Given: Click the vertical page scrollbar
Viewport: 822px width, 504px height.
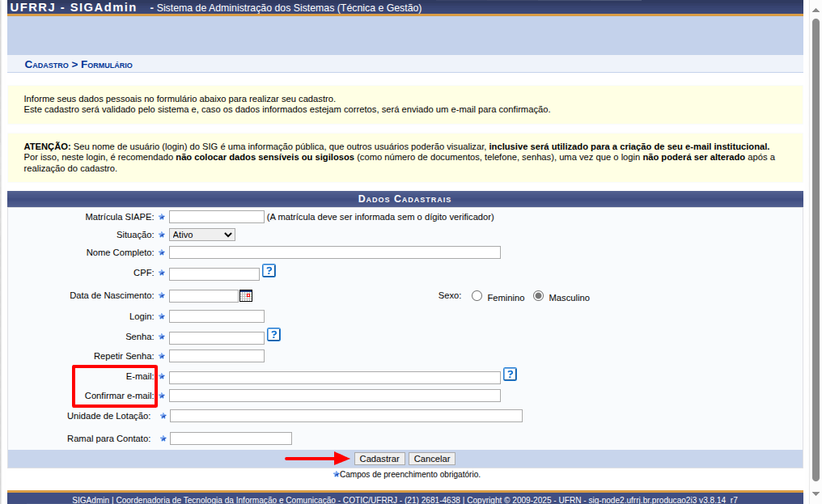Looking at the screenshot, I should pos(816,243).
